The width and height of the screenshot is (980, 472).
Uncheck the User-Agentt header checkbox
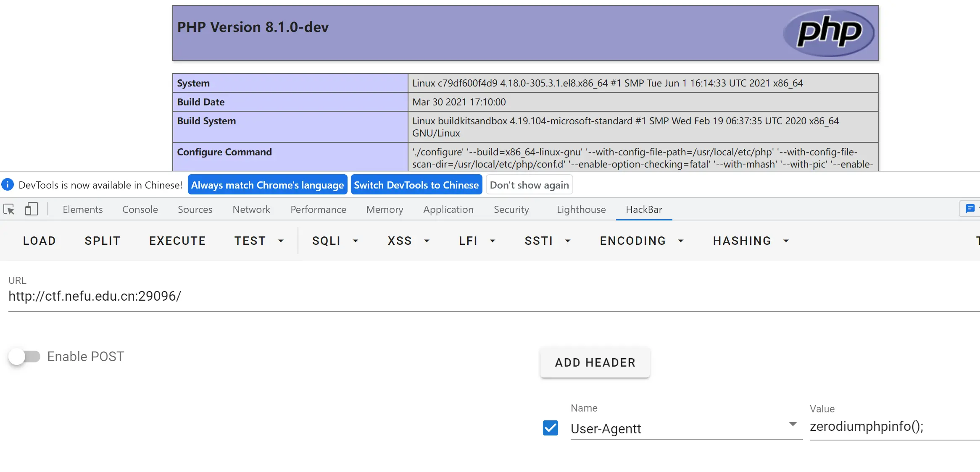pyautogui.click(x=550, y=428)
